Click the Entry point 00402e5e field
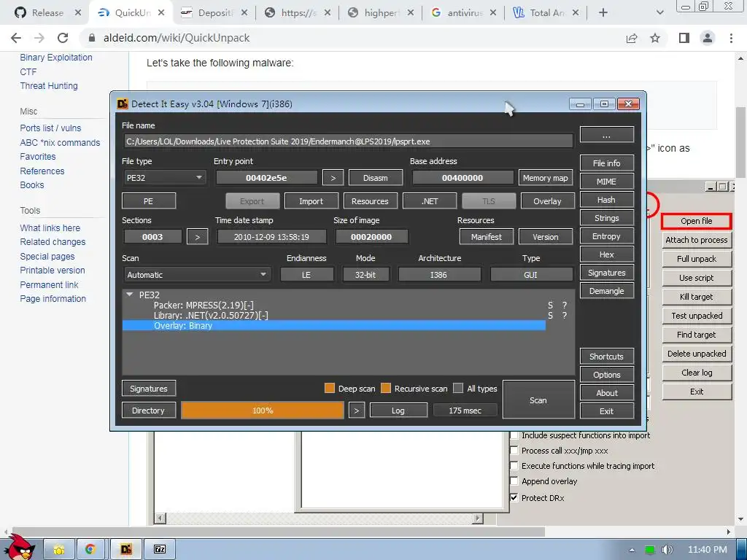This screenshot has height=560, width=747. [267, 178]
